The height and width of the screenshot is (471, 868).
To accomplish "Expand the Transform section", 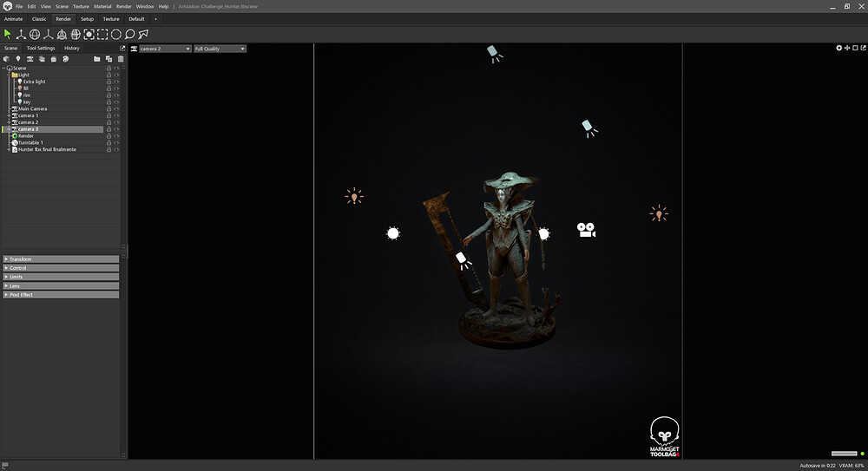I will [61, 259].
